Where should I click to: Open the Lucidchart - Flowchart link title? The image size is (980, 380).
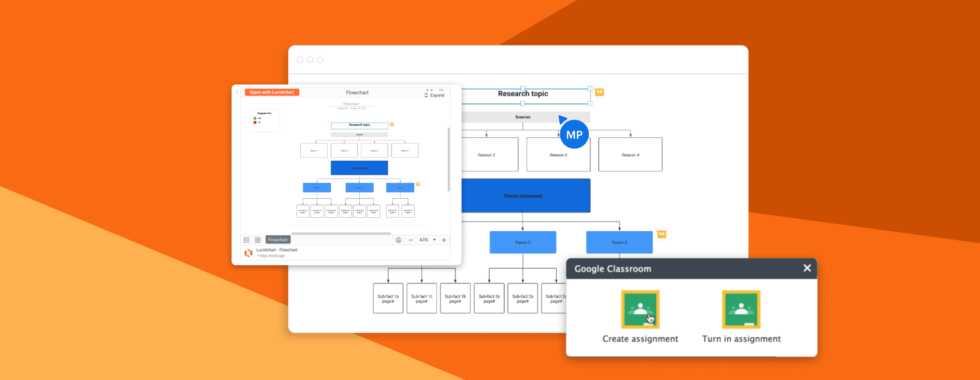pos(277,250)
